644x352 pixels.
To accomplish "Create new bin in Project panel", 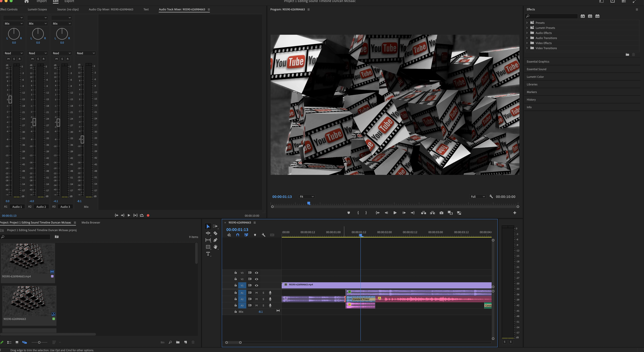I will click(178, 342).
